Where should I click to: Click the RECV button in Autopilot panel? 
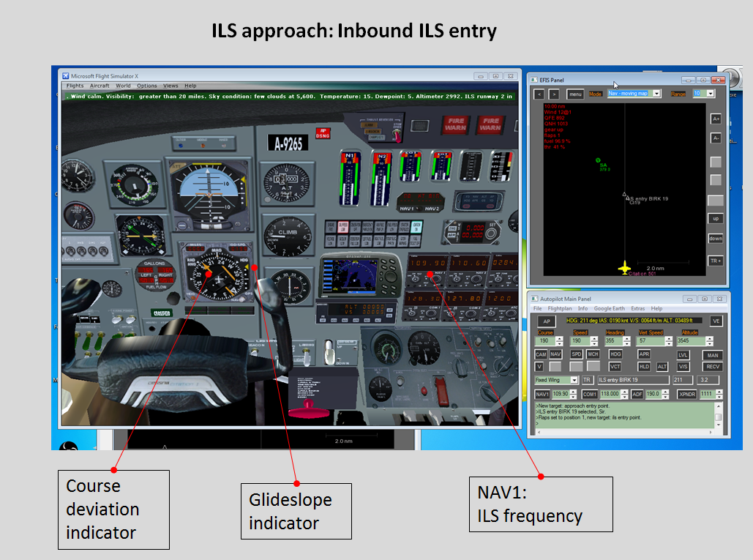(713, 367)
